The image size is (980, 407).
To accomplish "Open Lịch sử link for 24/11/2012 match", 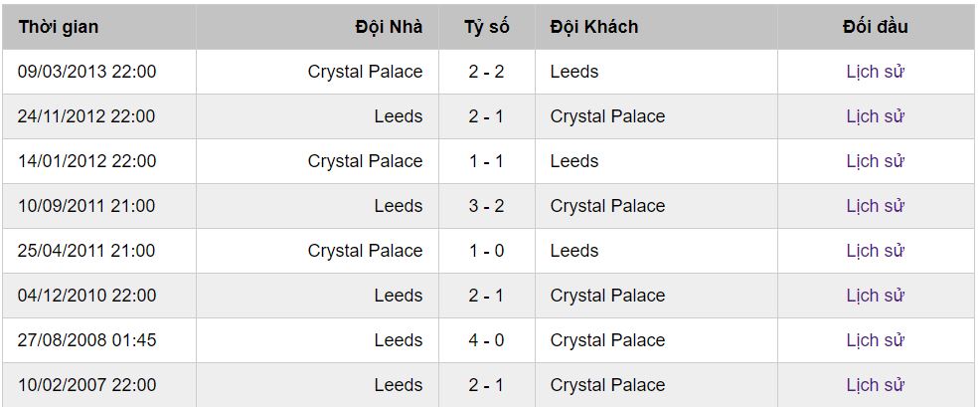I will (875, 116).
